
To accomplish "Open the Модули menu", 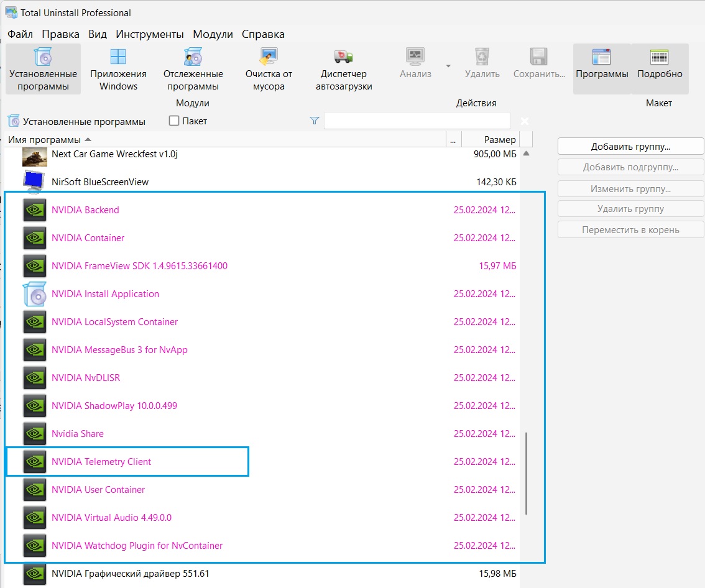I will pyautogui.click(x=213, y=34).
